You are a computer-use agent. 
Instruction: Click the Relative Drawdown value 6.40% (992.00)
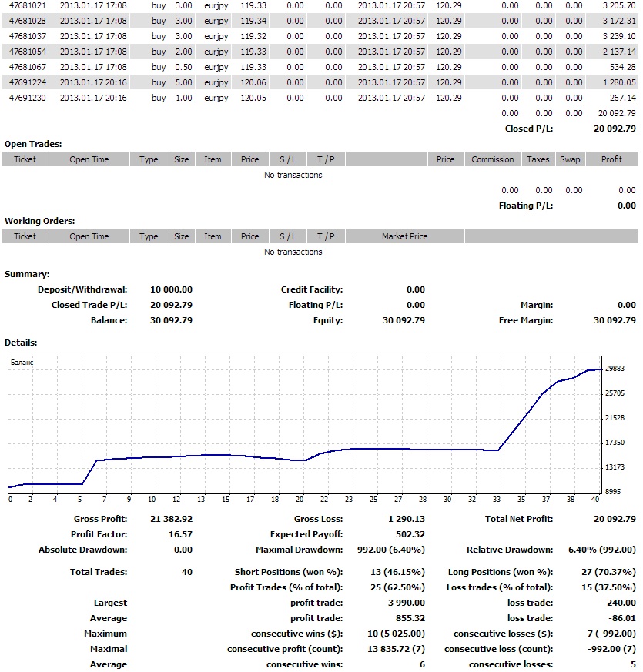(602, 550)
